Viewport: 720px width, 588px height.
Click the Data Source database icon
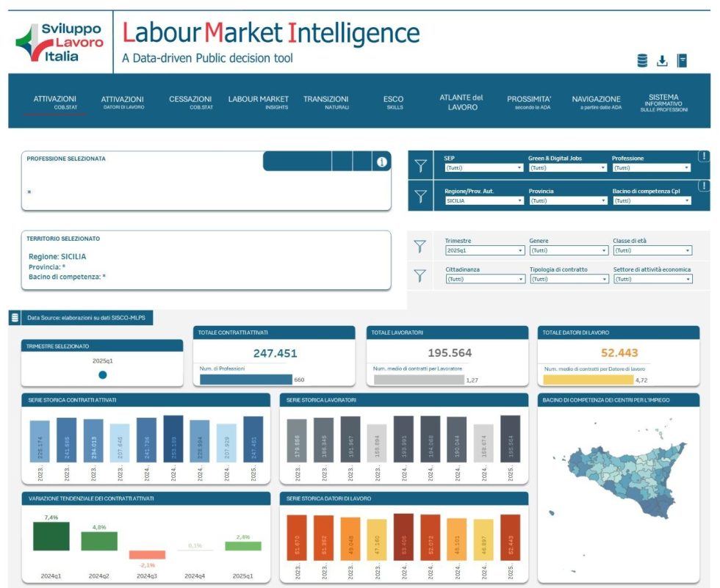(15, 318)
